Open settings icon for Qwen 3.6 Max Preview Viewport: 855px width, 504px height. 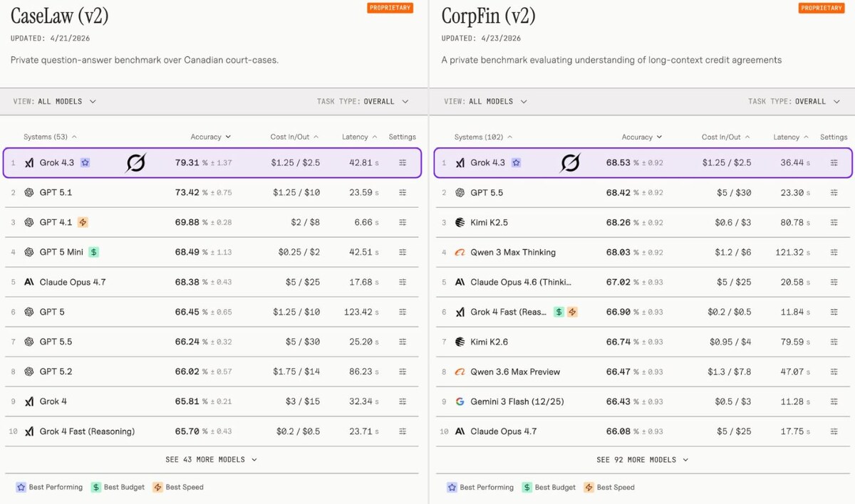(x=834, y=372)
